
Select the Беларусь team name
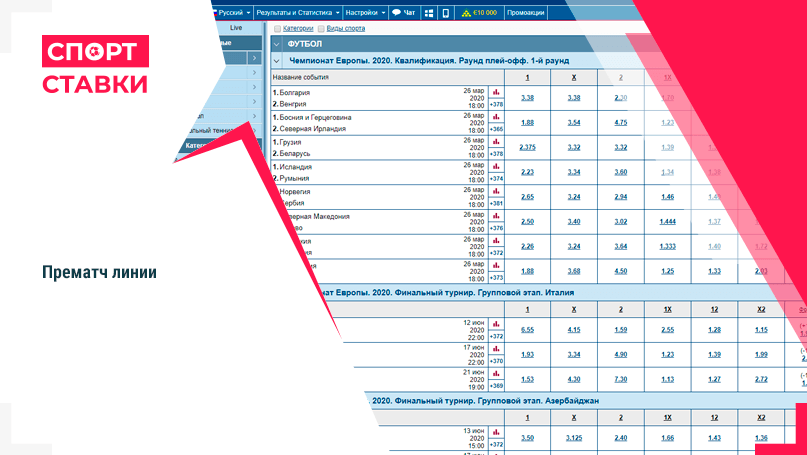pos(295,154)
